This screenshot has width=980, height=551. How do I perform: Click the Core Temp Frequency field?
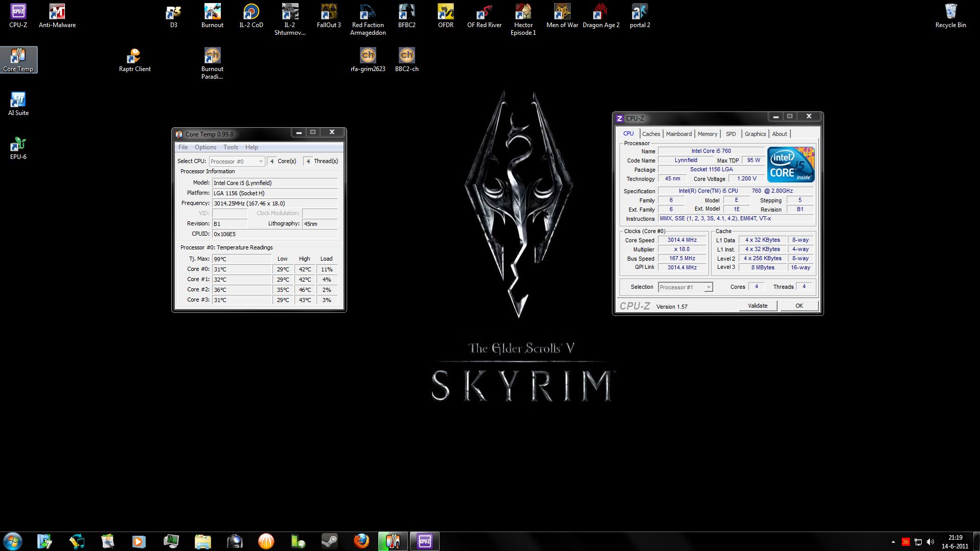pos(275,203)
